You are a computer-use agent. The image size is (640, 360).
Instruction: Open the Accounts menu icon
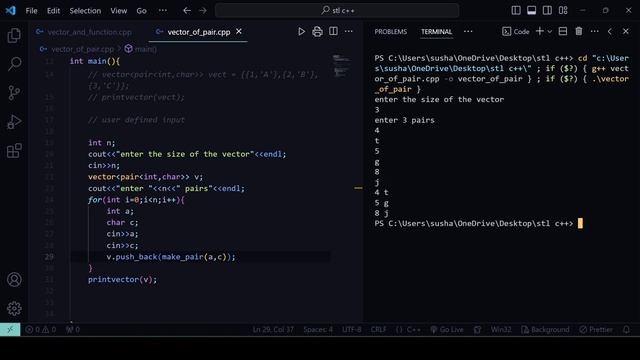[14, 280]
